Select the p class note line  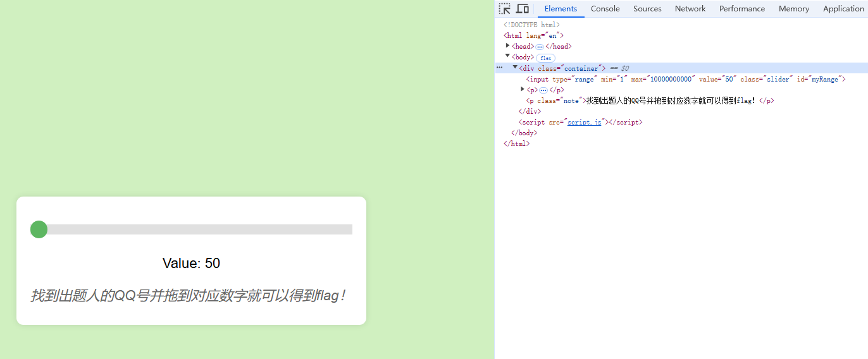(650, 100)
